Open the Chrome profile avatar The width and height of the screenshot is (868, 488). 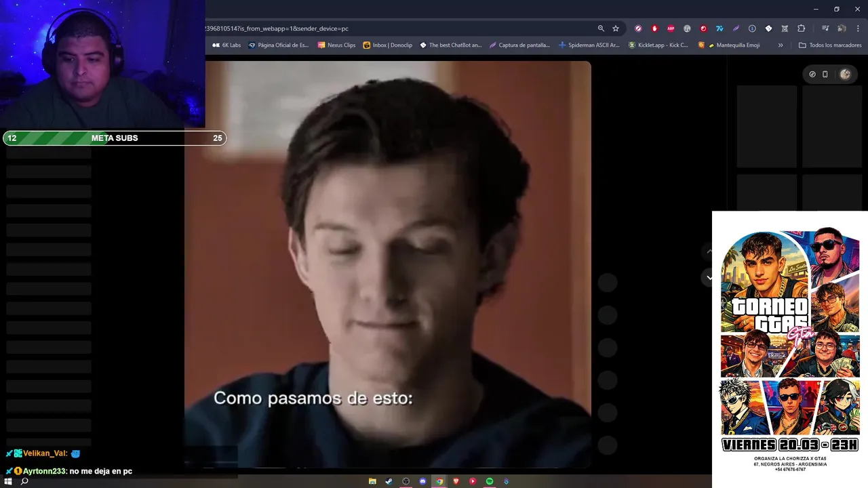842,28
